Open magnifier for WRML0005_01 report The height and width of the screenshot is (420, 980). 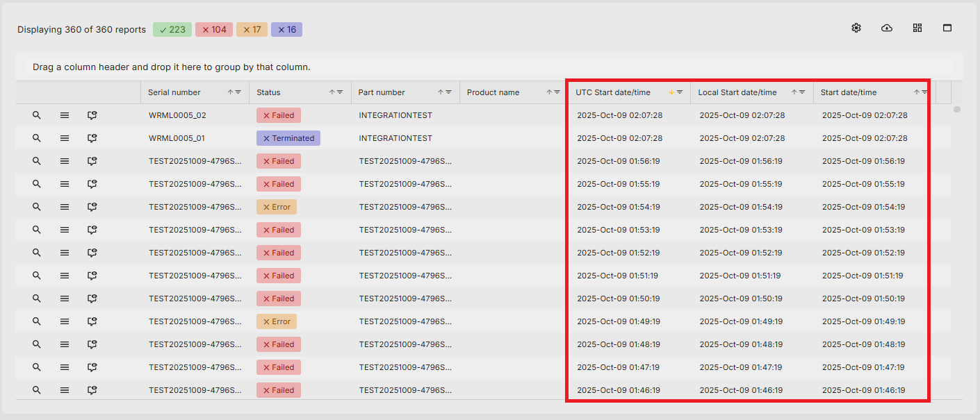pos(37,138)
